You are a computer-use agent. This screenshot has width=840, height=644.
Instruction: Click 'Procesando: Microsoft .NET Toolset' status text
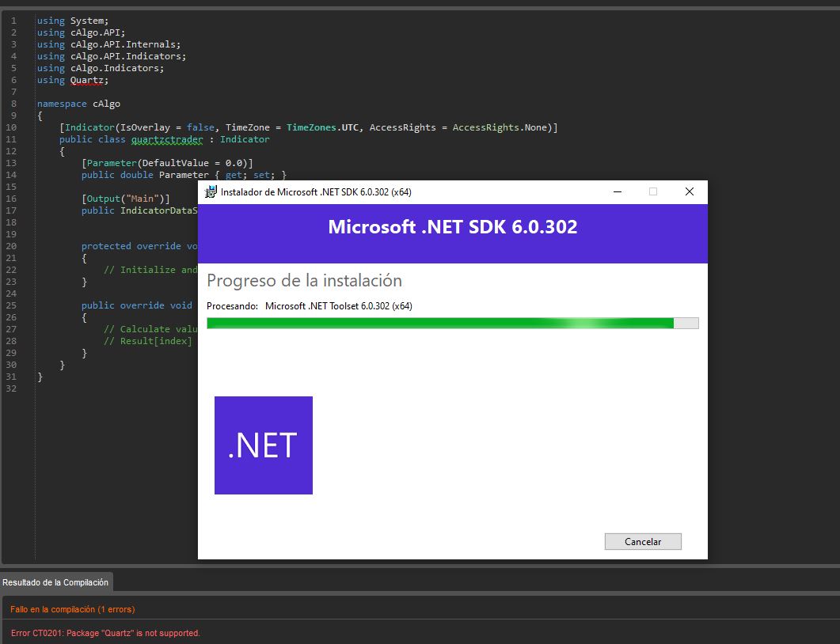point(310,306)
